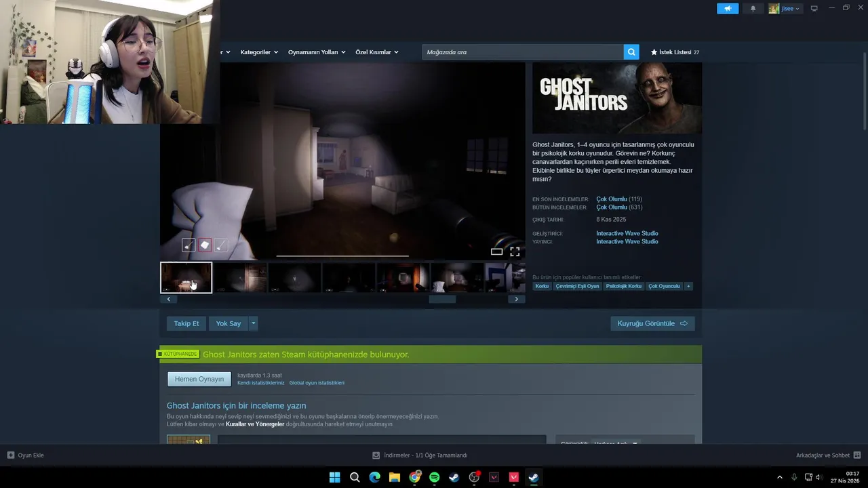This screenshot has width=868, height=488.
Task: Click the plus button to add tags
Action: pyautogui.click(x=688, y=286)
